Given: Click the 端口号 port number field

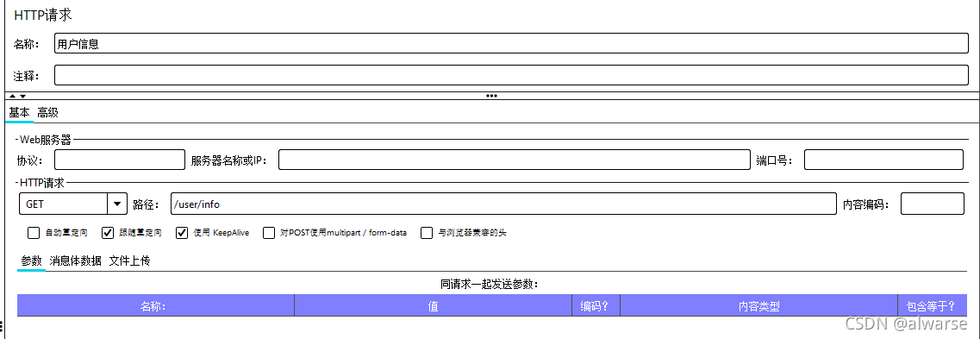Looking at the screenshot, I should pos(883,160).
